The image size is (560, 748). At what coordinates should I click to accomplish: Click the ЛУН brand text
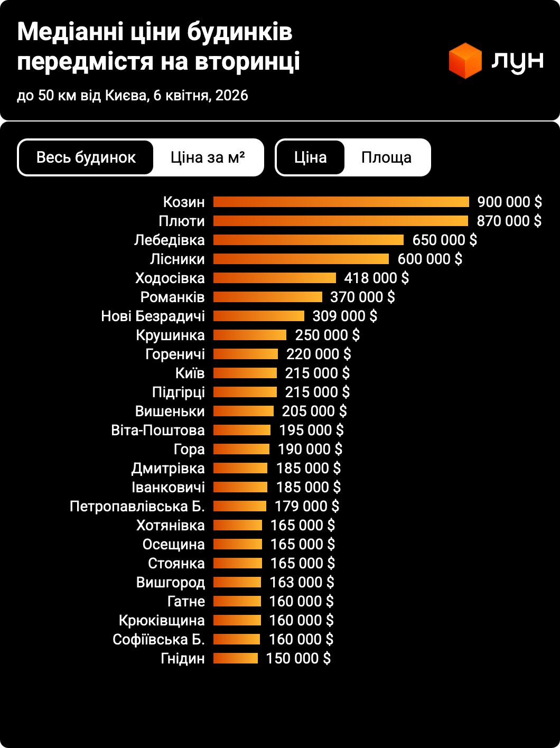[x=517, y=61]
